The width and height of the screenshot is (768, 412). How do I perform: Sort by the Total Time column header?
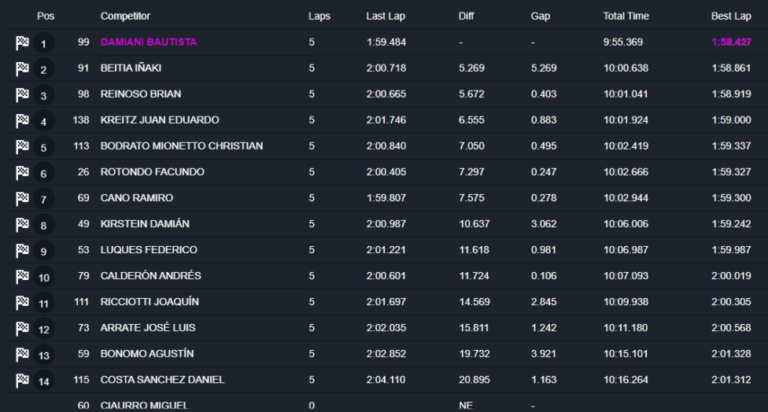point(626,16)
